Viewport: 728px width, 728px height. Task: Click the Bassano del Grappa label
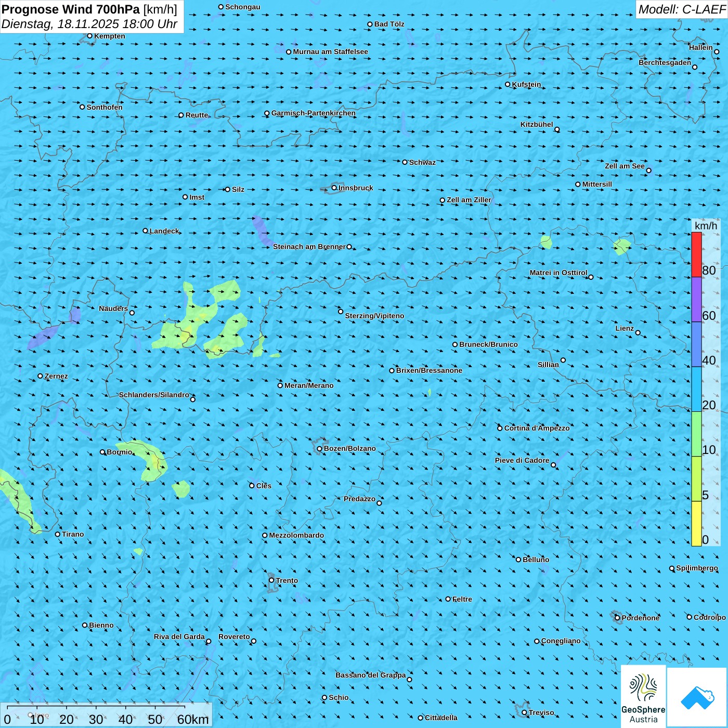371,675
